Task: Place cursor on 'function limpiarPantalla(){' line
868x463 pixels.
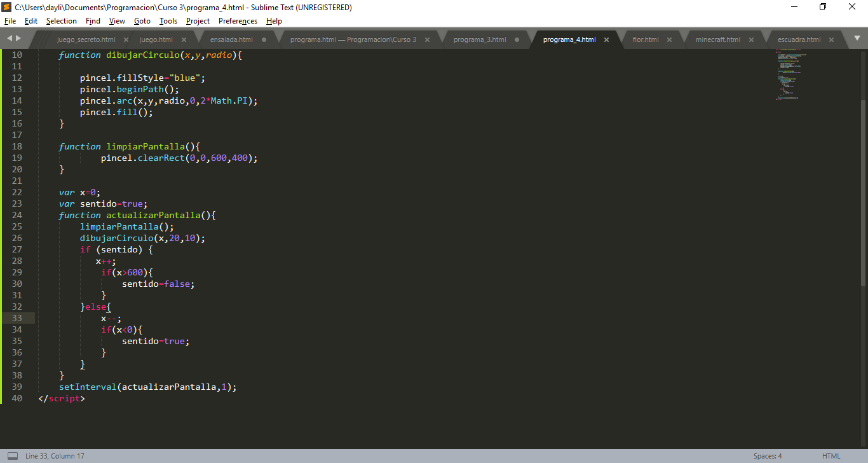Action: (x=130, y=146)
